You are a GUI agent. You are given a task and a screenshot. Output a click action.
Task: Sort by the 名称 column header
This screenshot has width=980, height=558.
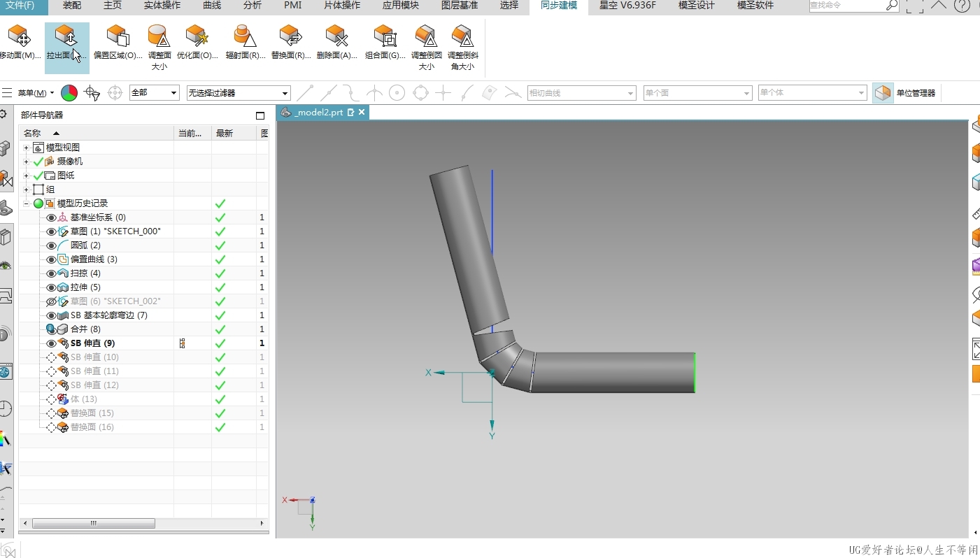coord(97,133)
